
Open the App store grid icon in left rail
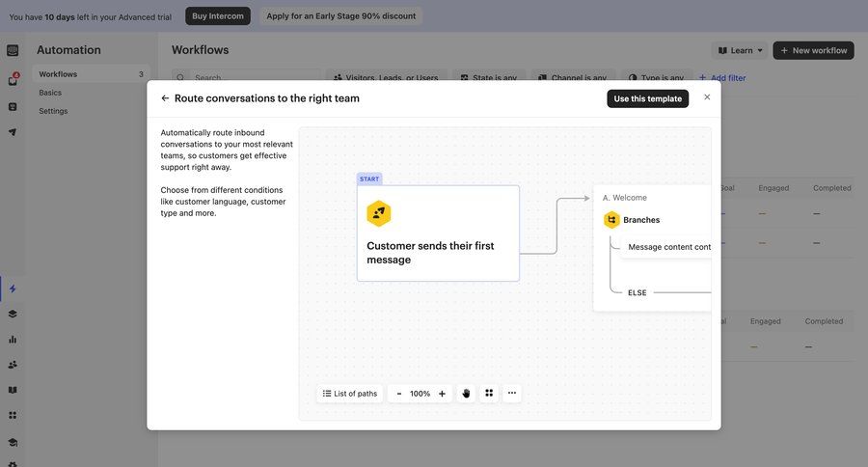(13, 416)
